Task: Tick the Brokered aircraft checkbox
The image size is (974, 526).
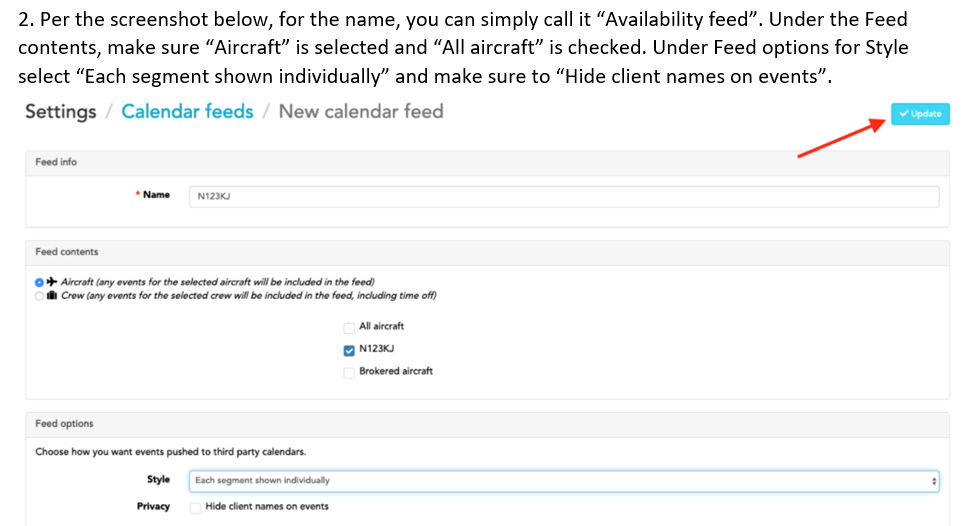Action: [349, 372]
